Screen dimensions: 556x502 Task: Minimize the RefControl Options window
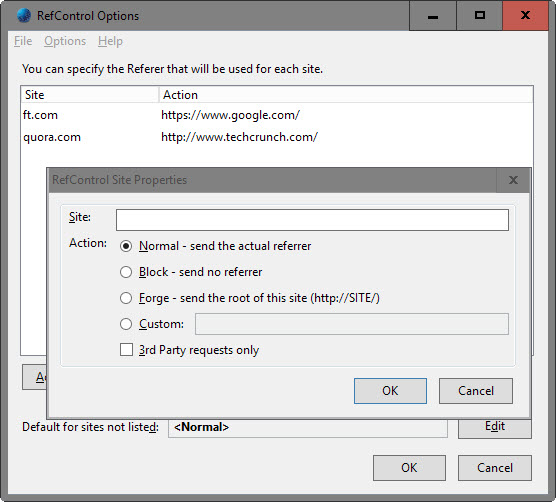[x=433, y=16]
